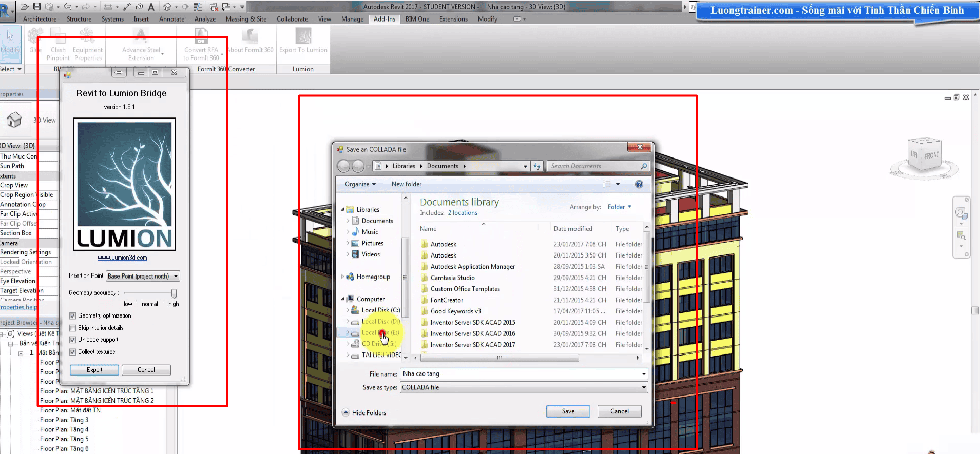Click the Geometry accuracy slider handle
The width and height of the screenshot is (980, 454).
coord(174,293)
